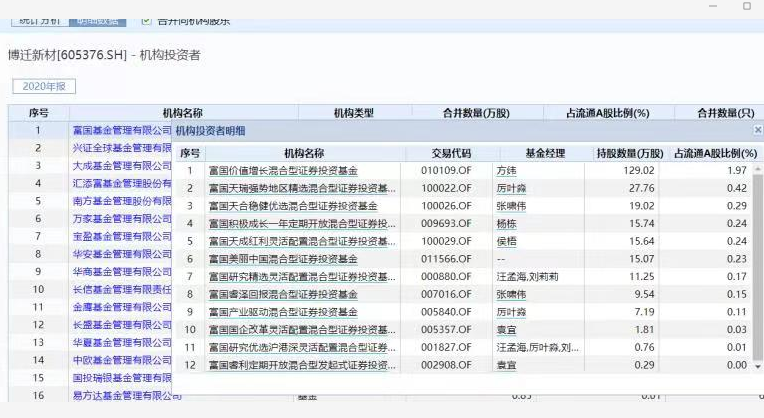Open manager 袁宜 in the 005357.OF row
764x418 pixels.
click(x=506, y=330)
